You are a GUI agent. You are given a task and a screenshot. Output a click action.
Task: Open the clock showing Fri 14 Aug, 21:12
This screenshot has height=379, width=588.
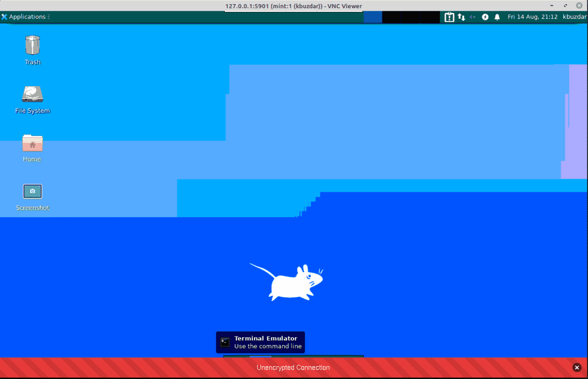pos(532,17)
